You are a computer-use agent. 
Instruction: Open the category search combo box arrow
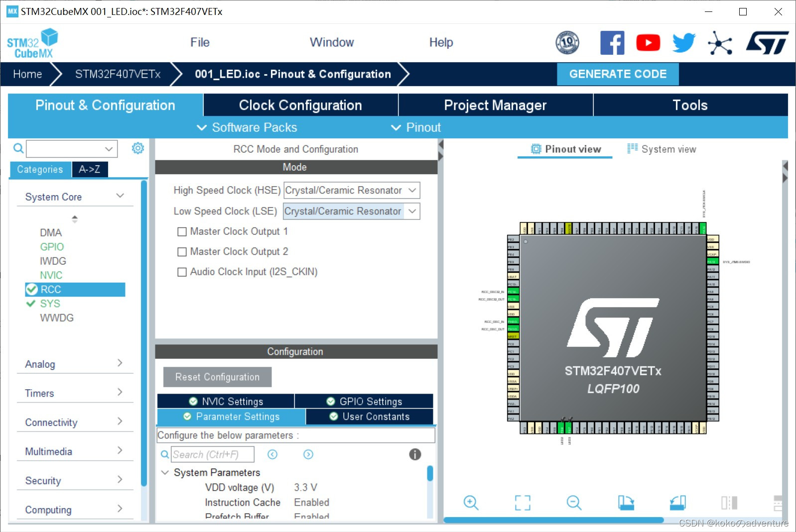109,149
